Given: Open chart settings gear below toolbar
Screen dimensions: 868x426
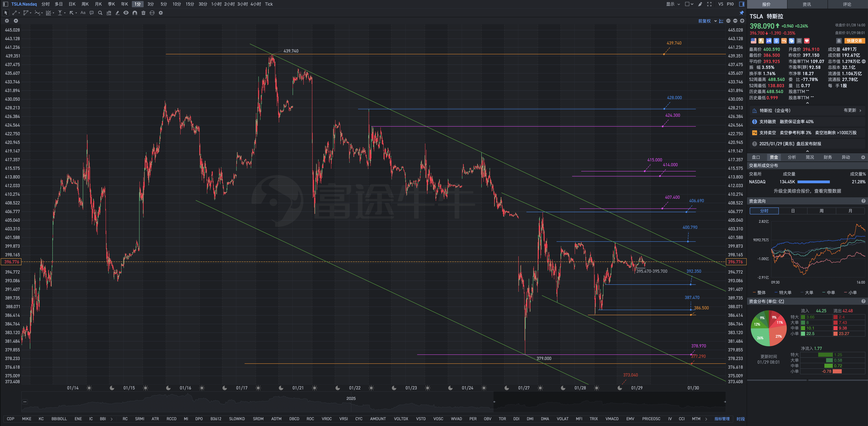Looking at the screenshot, I should pyautogui.click(x=7, y=21).
